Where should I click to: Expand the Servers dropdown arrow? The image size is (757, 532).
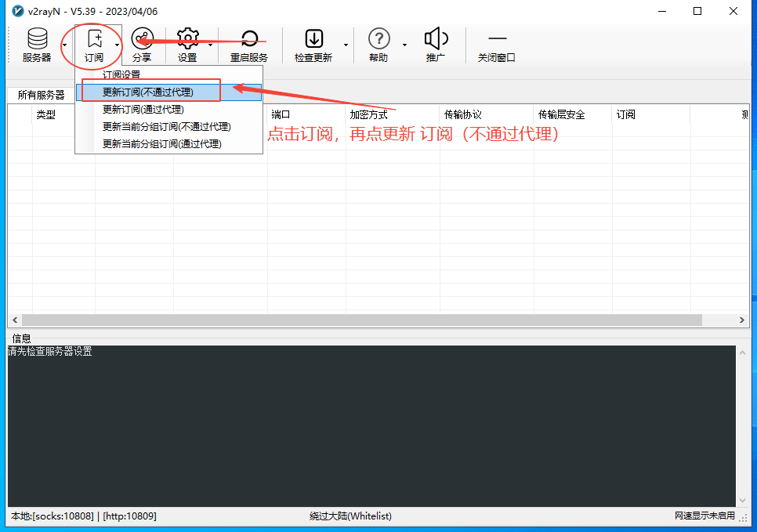tap(64, 45)
